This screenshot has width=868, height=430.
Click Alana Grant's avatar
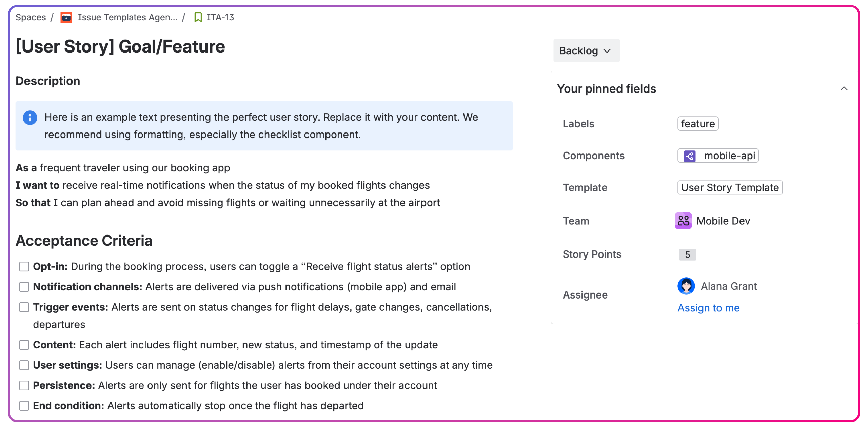pos(686,286)
